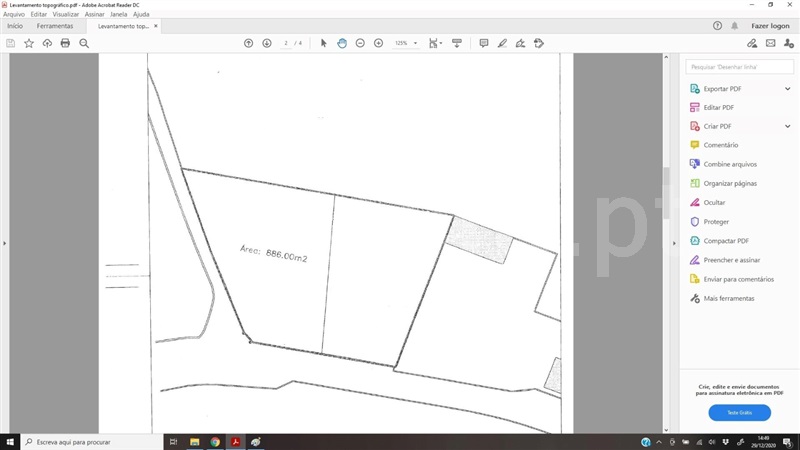Select the highlighter pen tool
The image size is (800, 450).
pyautogui.click(x=502, y=43)
